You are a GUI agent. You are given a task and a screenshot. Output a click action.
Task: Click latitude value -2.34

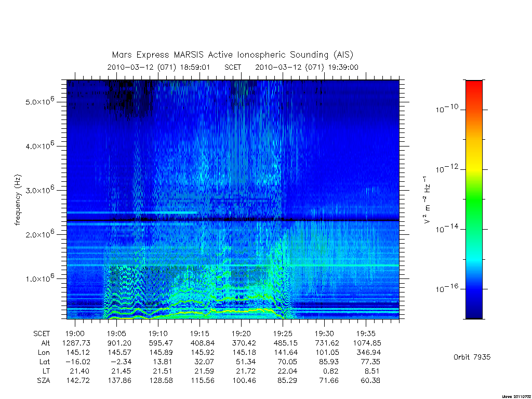(121, 362)
